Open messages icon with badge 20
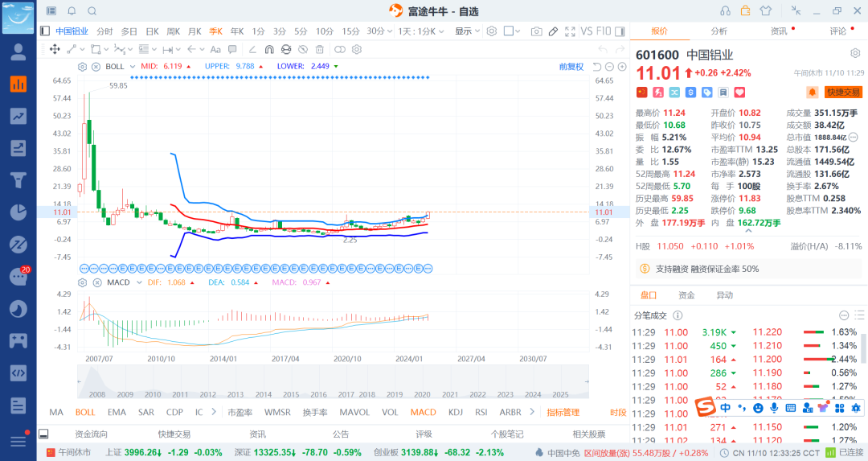The image size is (868, 461). coord(18,276)
